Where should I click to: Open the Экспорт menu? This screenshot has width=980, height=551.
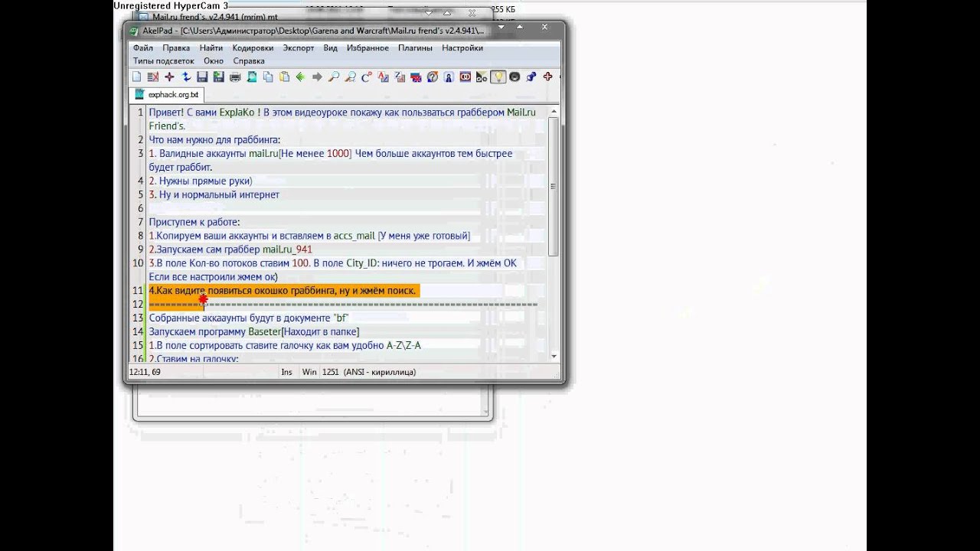click(299, 47)
